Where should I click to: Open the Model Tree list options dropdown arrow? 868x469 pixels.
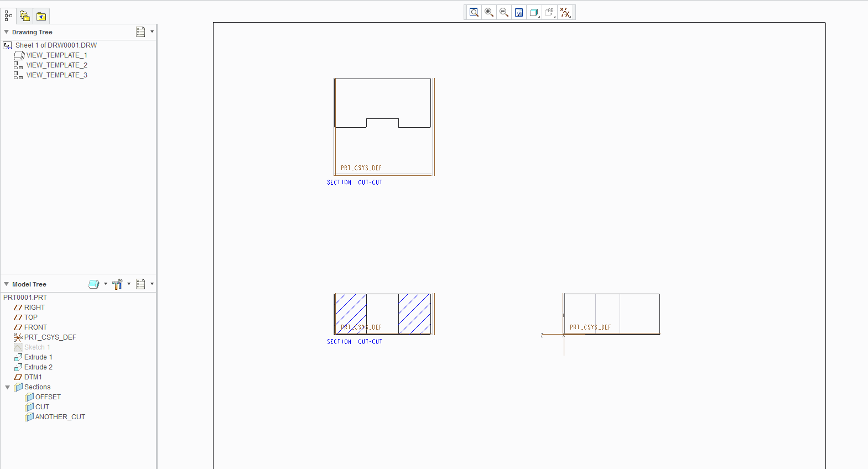pos(152,284)
